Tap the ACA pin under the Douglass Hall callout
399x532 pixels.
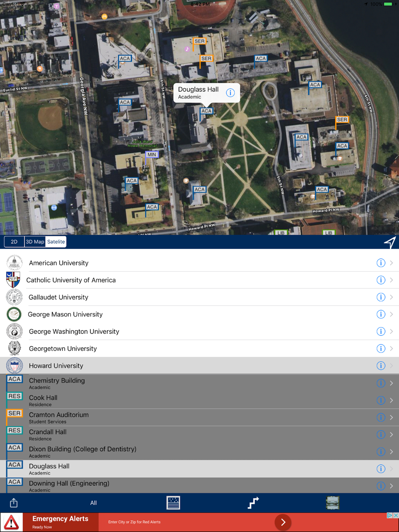click(x=206, y=111)
